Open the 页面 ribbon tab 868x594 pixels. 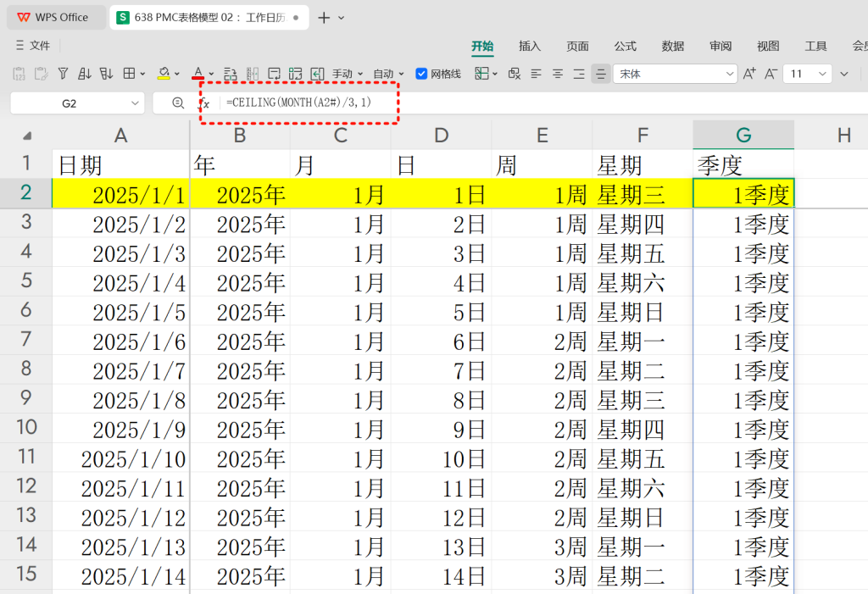click(x=577, y=46)
